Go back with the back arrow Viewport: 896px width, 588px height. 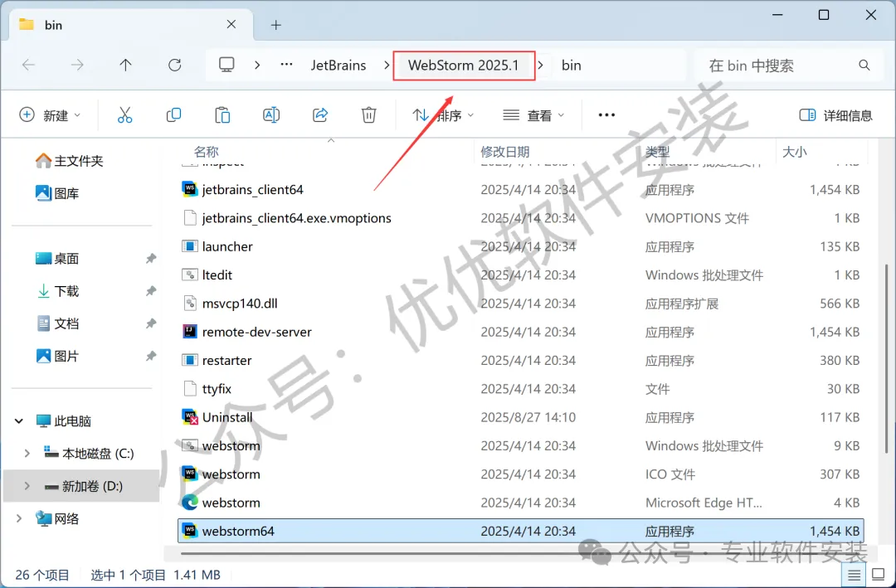(28, 66)
